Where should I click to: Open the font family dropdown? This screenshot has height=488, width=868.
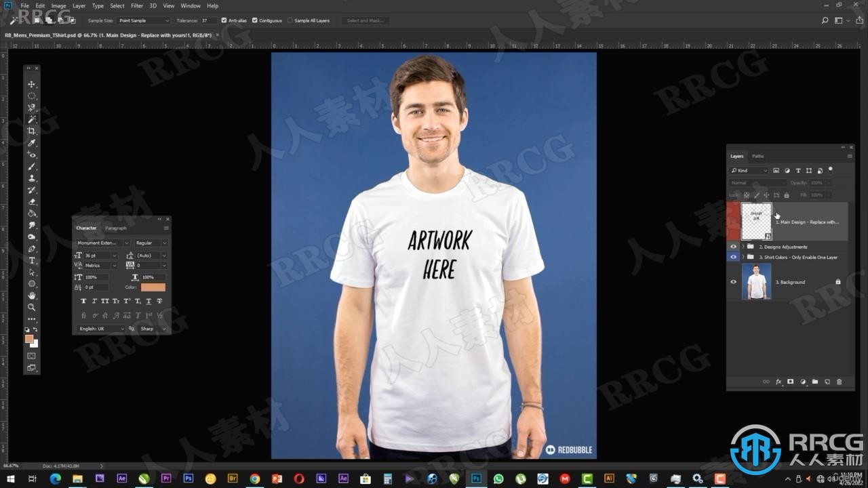point(102,243)
